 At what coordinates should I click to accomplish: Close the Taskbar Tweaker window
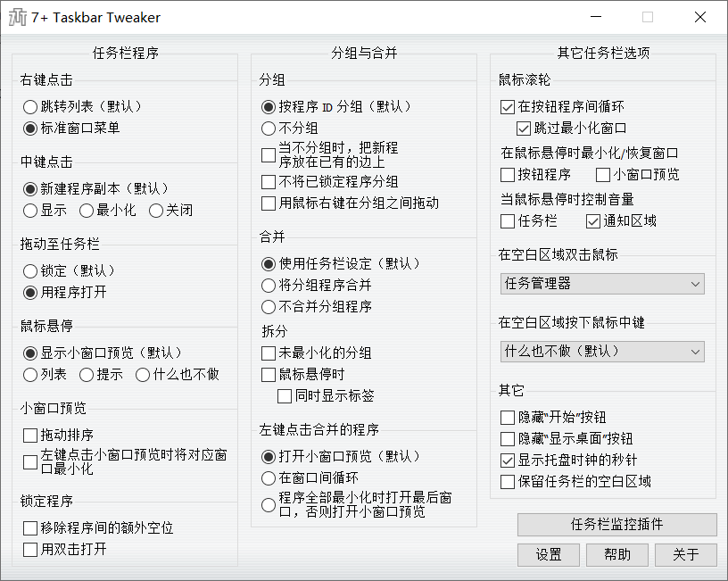tap(700, 17)
